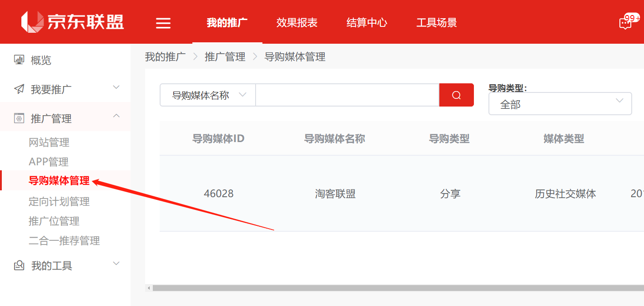
Task: Click the 推广管理 gear window icon
Action: 19,118
